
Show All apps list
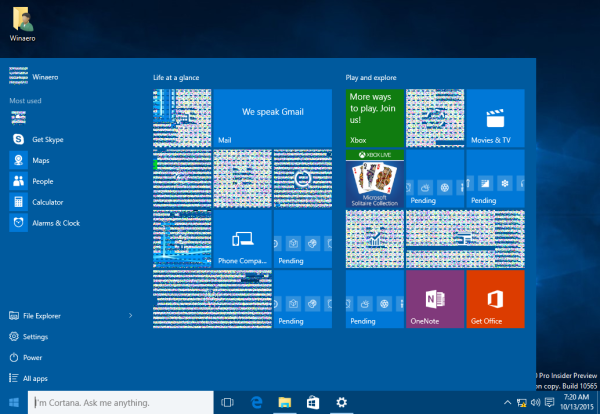[x=35, y=379]
